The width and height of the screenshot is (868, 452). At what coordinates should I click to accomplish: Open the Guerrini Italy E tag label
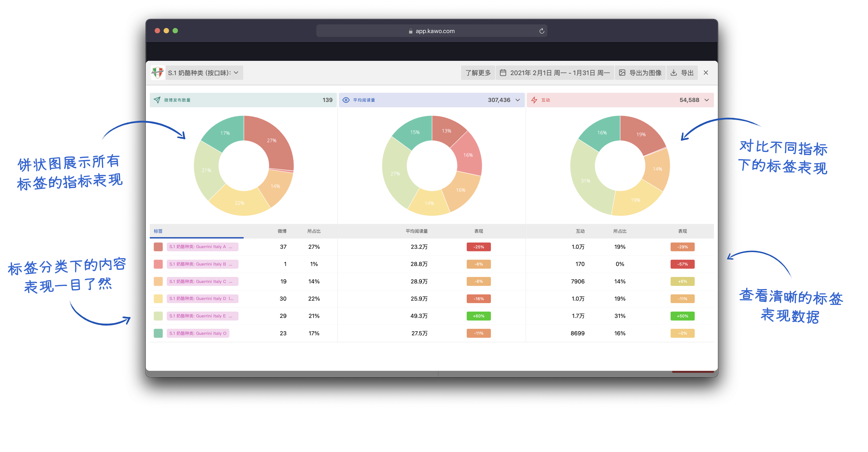pyautogui.click(x=202, y=316)
